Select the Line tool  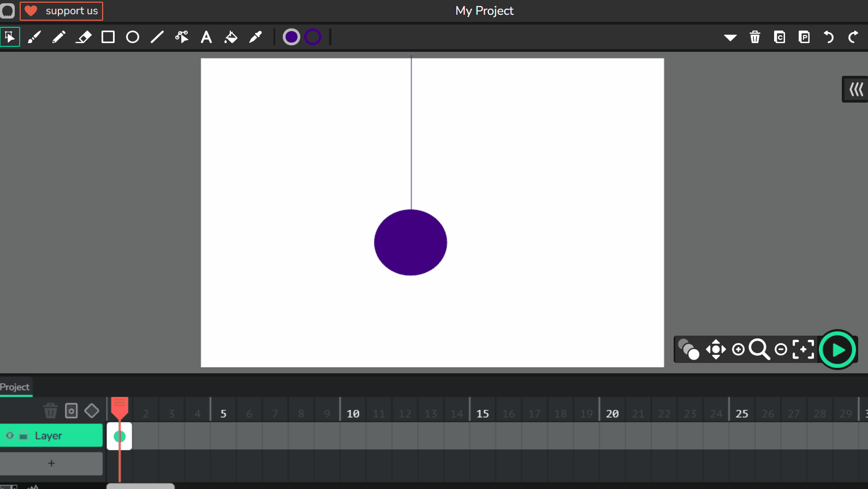pyautogui.click(x=157, y=37)
